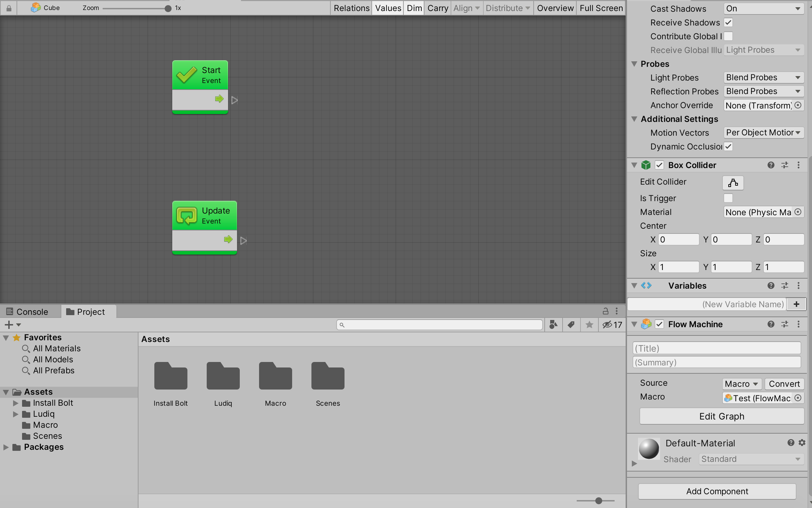812x508 pixels.
Task: Collapse the Assets tree in Project panel
Action: 6,392
